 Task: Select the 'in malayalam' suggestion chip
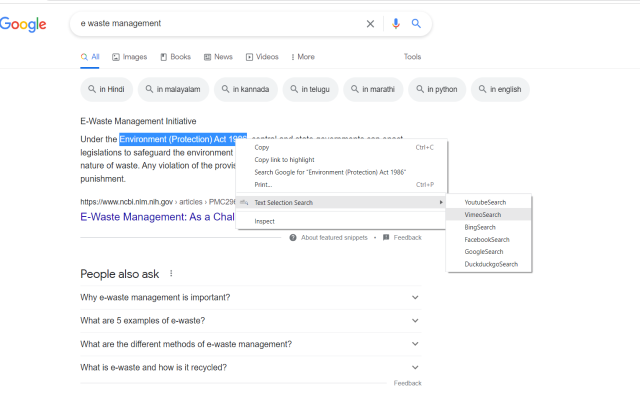point(173,89)
